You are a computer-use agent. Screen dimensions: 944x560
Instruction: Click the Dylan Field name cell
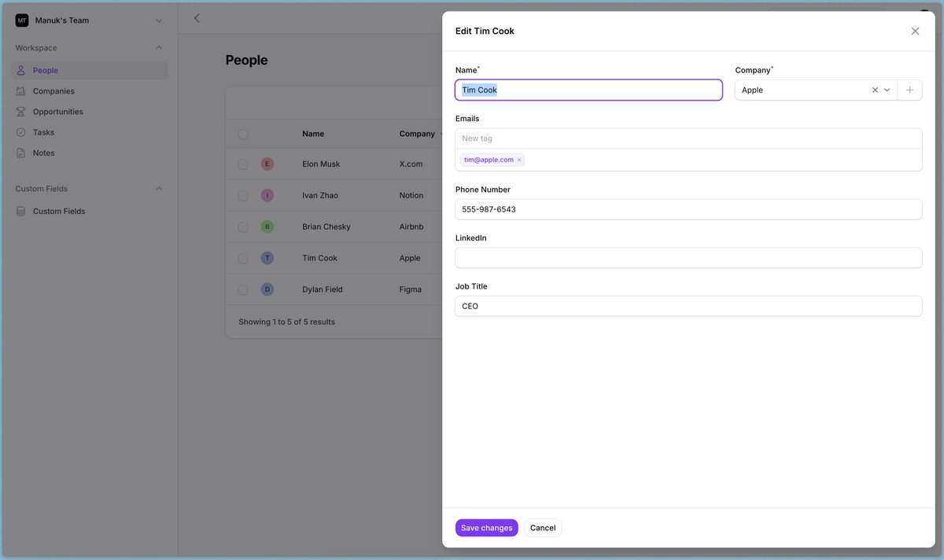323,289
